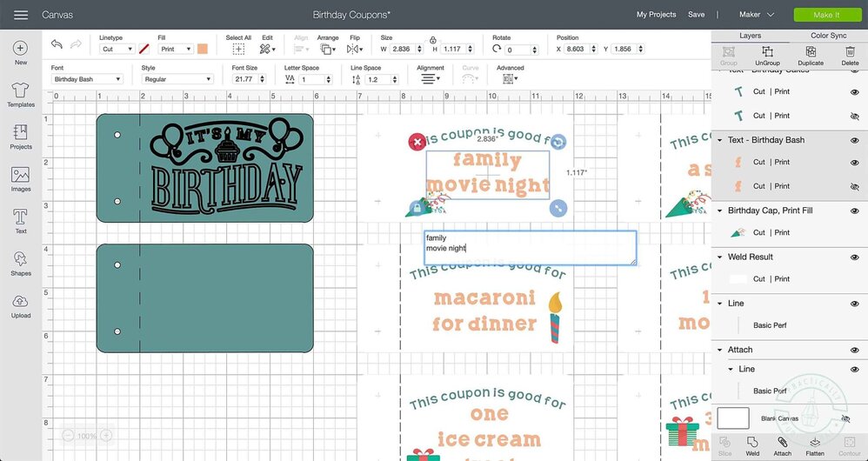The image size is (868, 461).
Task: Open the Linetype dropdown showing Cut
Action: tap(117, 50)
